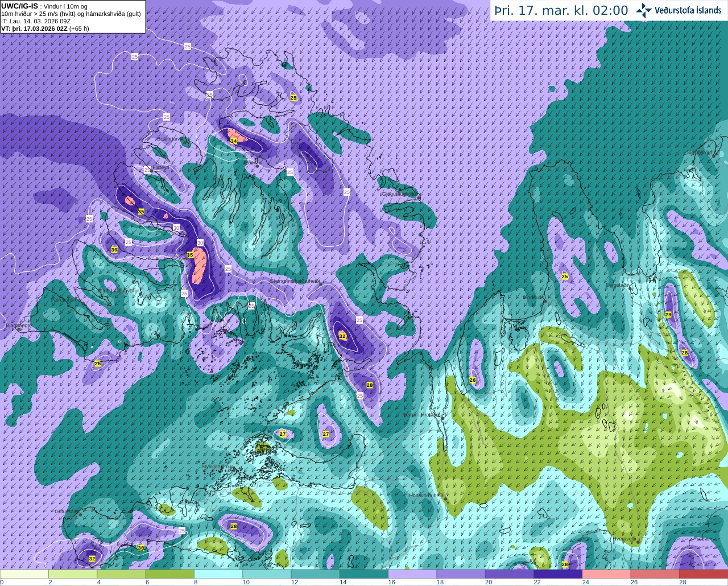
Task: Click the Gjögurflugvöllur station label
Action: pos(400,194)
